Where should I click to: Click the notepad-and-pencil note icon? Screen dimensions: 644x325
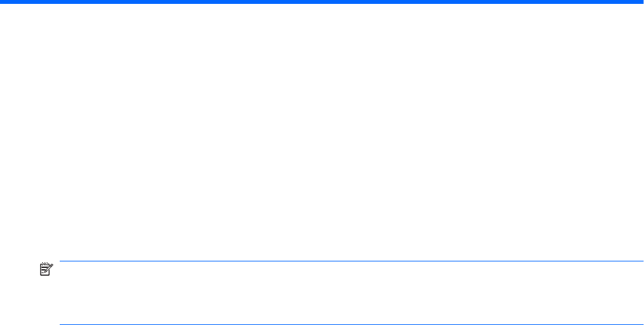pyautogui.click(x=46, y=269)
